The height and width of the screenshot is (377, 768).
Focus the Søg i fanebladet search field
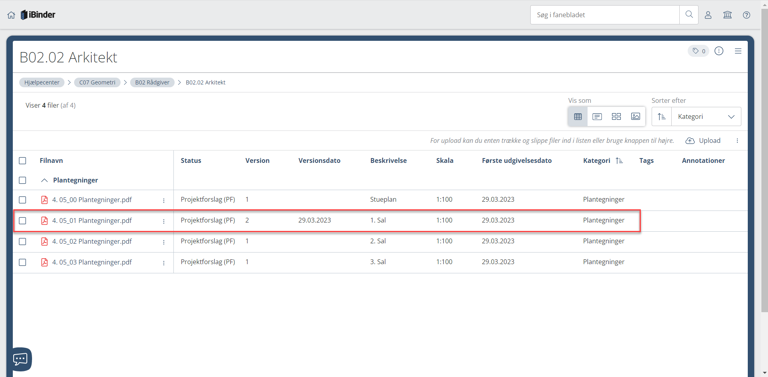pyautogui.click(x=605, y=15)
